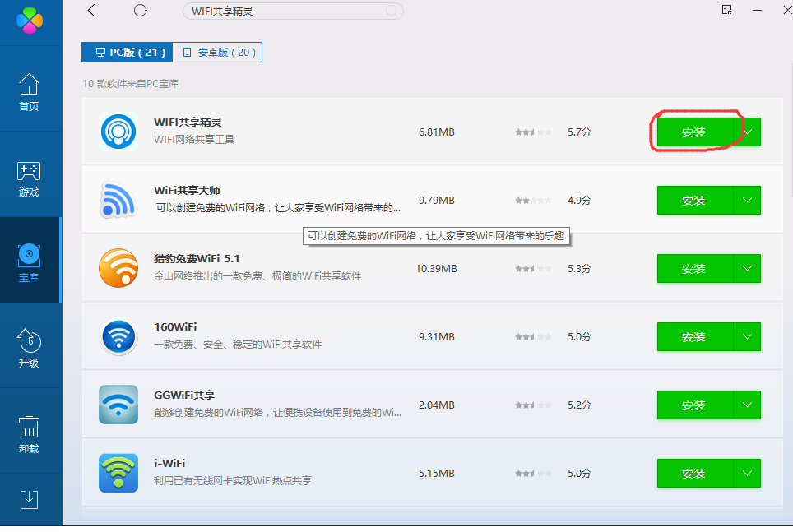Expand install options for 猎豹免费WiFi 5.1
793x532 pixels.
[748, 269]
